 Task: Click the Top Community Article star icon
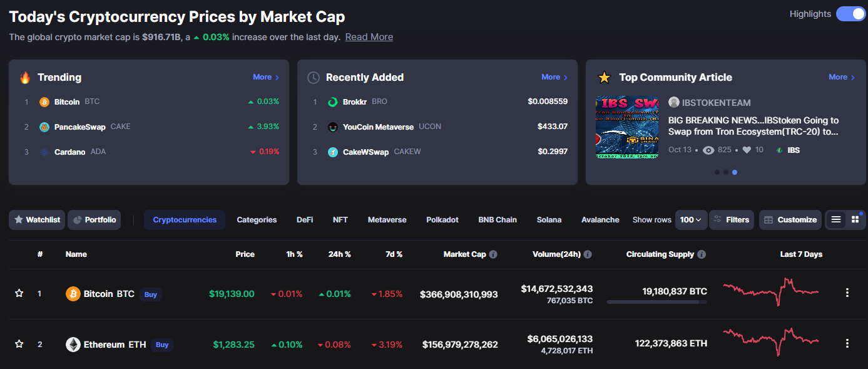pyautogui.click(x=604, y=78)
